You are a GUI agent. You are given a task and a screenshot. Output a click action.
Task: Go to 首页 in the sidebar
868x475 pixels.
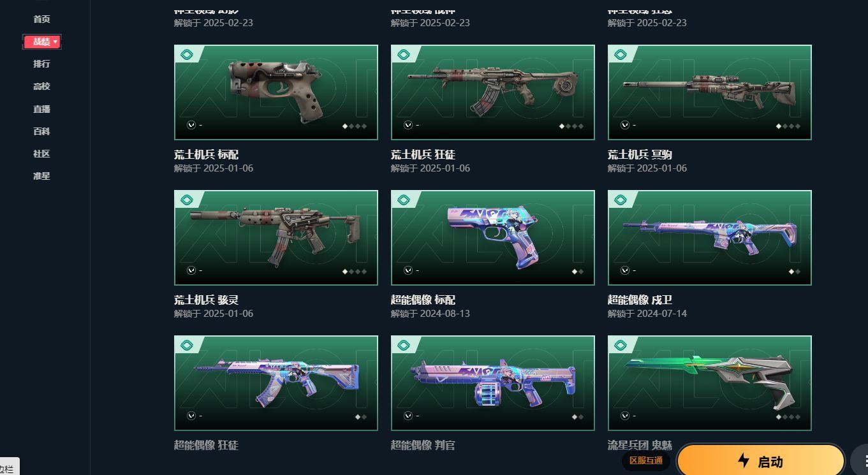pyautogui.click(x=41, y=19)
